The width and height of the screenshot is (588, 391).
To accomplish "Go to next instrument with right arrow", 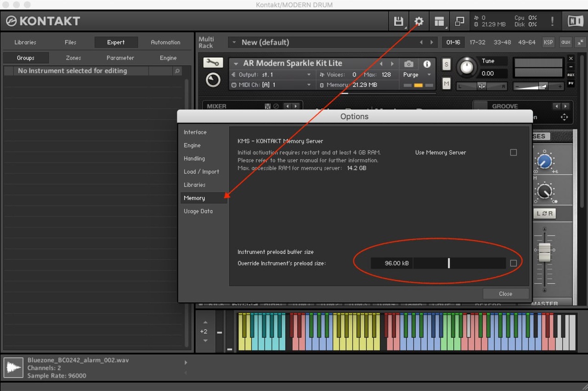I will point(392,64).
